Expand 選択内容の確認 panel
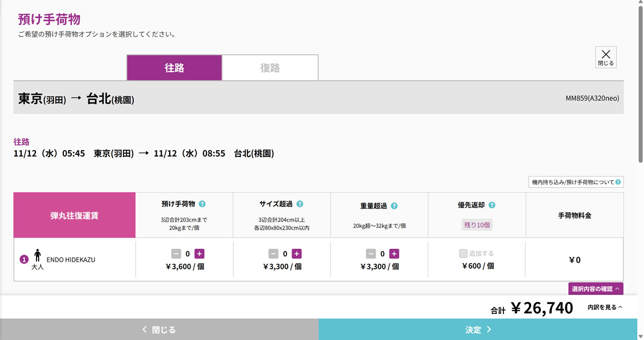Image resolution: width=644 pixels, height=340 pixels. (595, 289)
